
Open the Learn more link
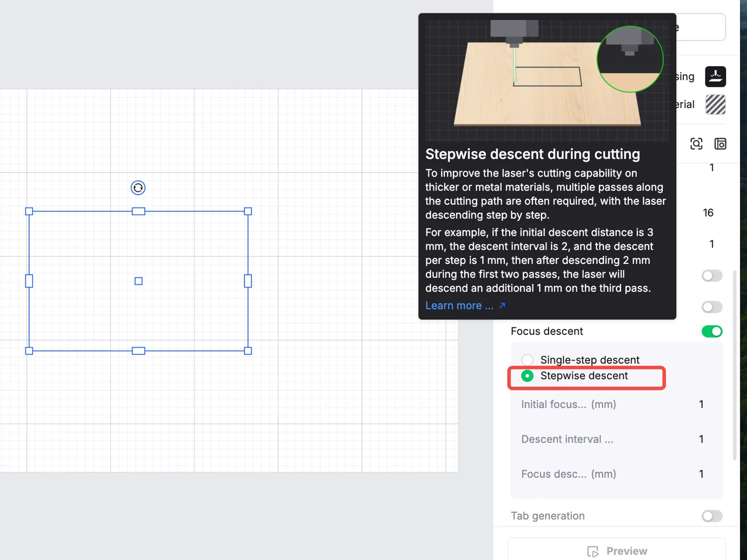(459, 306)
